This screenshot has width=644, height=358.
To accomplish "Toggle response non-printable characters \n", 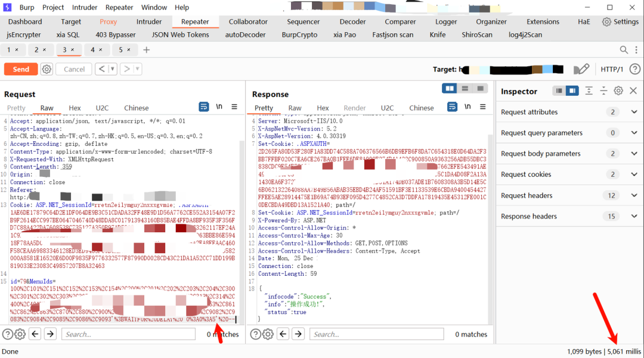I will (x=468, y=107).
